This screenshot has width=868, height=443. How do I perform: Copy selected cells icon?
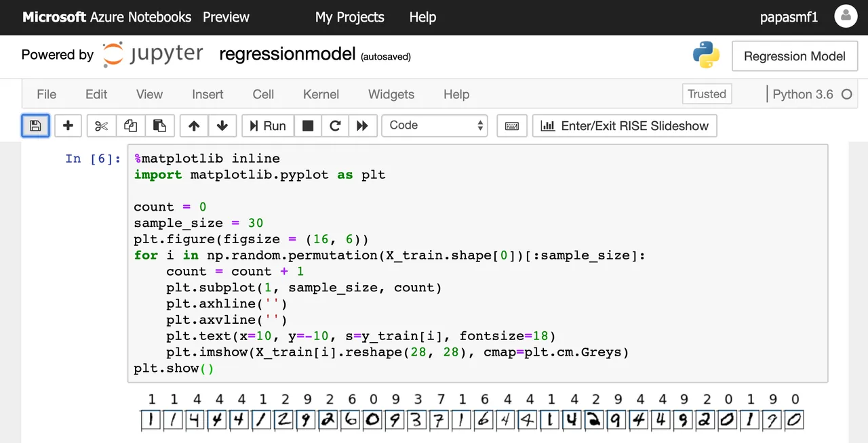pyautogui.click(x=131, y=125)
